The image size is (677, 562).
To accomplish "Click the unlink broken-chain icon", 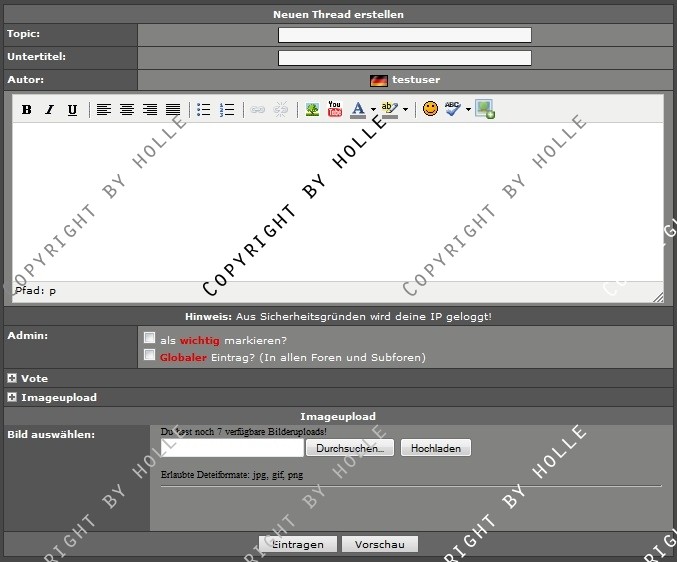I will tap(281, 110).
